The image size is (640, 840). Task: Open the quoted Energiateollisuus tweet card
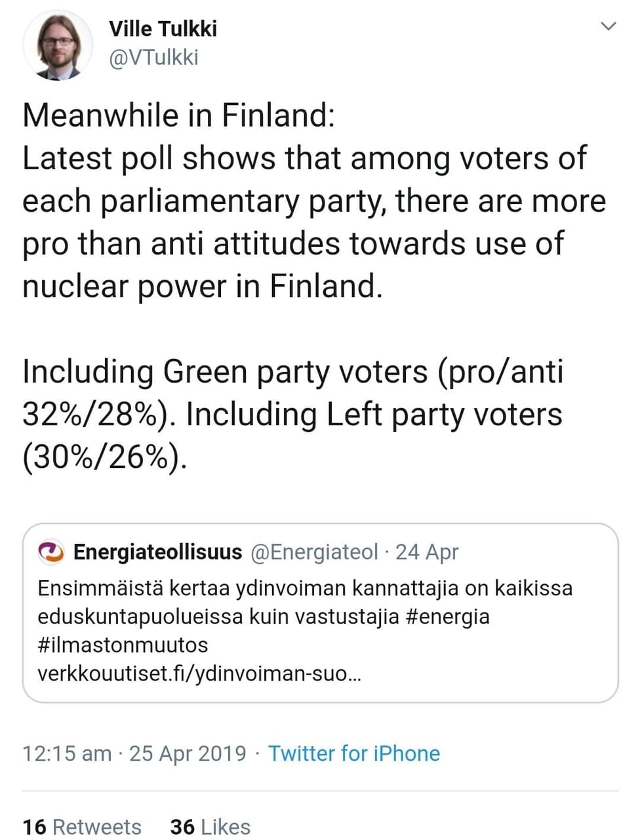tap(321, 613)
